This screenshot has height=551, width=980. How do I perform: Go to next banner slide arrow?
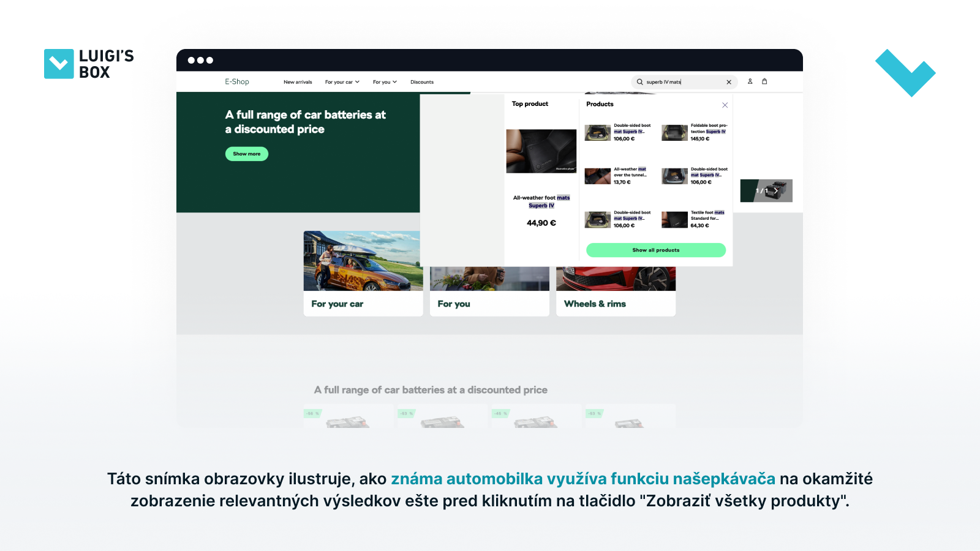(x=776, y=190)
